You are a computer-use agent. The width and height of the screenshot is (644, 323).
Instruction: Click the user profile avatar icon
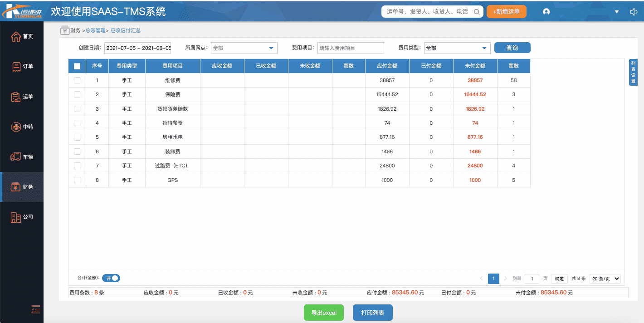point(546,12)
